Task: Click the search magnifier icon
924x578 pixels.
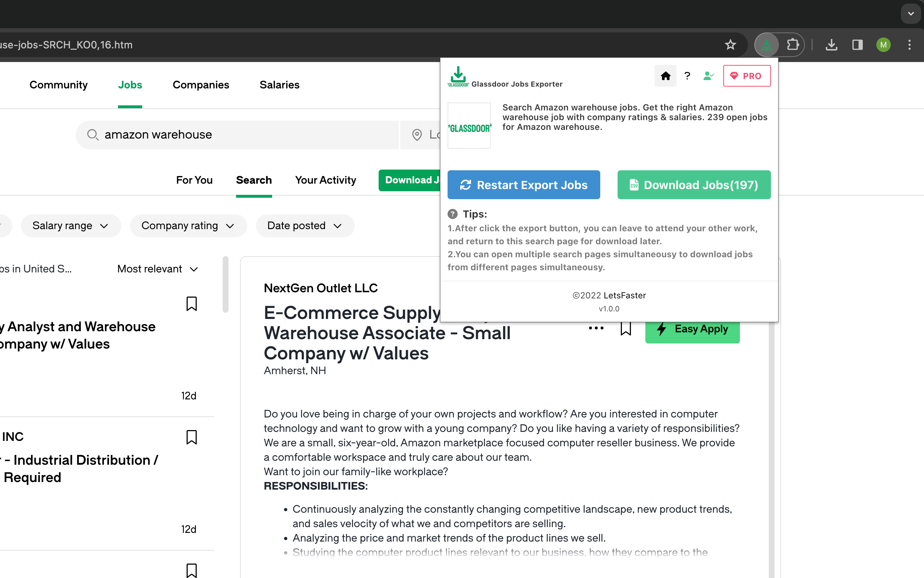Action: click(92, 135)
